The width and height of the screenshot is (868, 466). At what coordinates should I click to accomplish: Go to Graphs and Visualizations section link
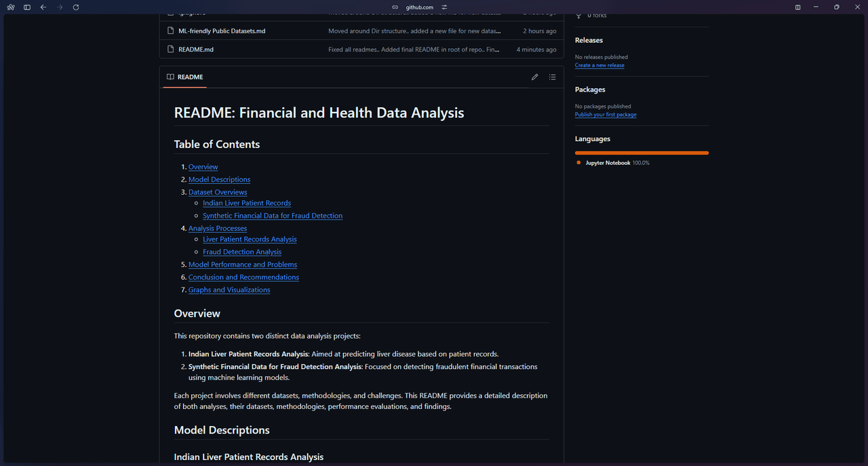[229, 290]
